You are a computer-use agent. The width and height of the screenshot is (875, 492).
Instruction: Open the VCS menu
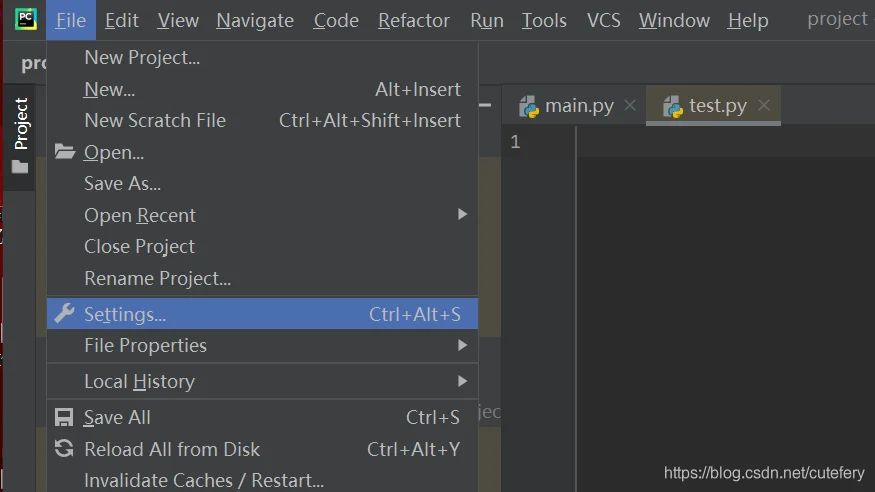click(x=603, y=20)
